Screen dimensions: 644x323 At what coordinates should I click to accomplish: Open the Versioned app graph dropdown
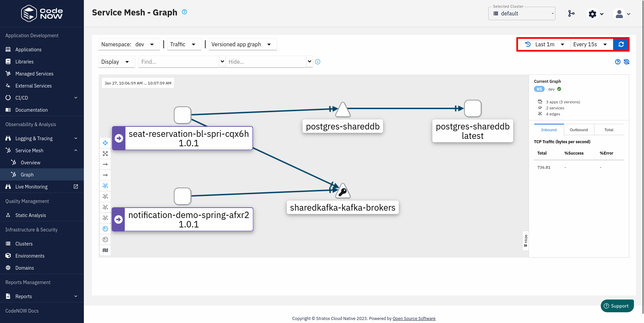pyautogui.click(x=243, y=44)
